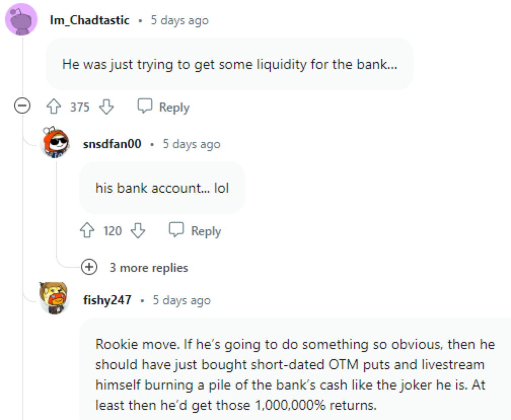Expand 3 more replies
Screen dimensions: 511x420
coord(89,267)
